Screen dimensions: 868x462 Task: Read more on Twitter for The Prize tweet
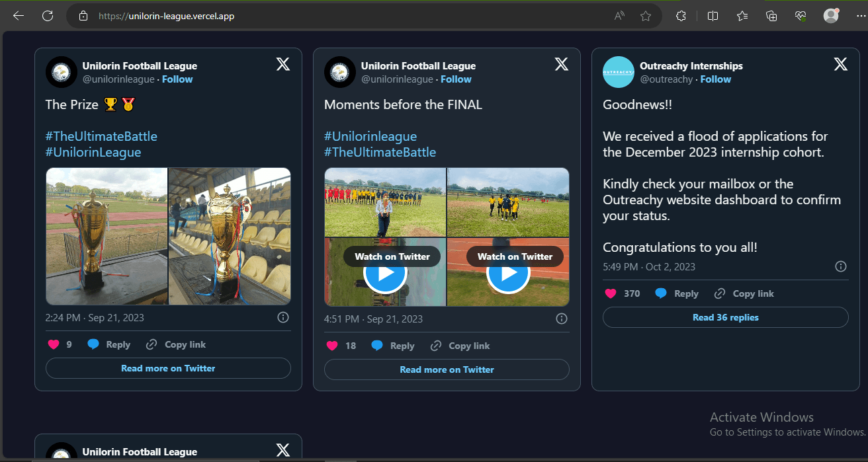point(168,368)
